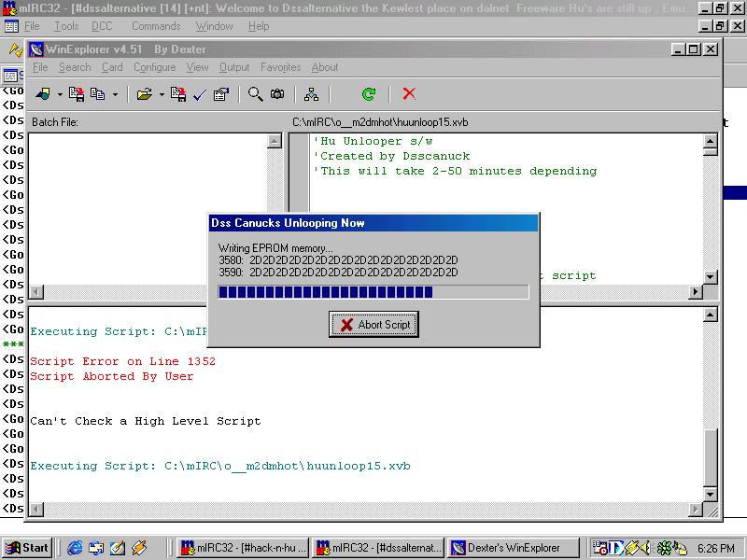
Task: Open the About menu
Action: [325, 67]
